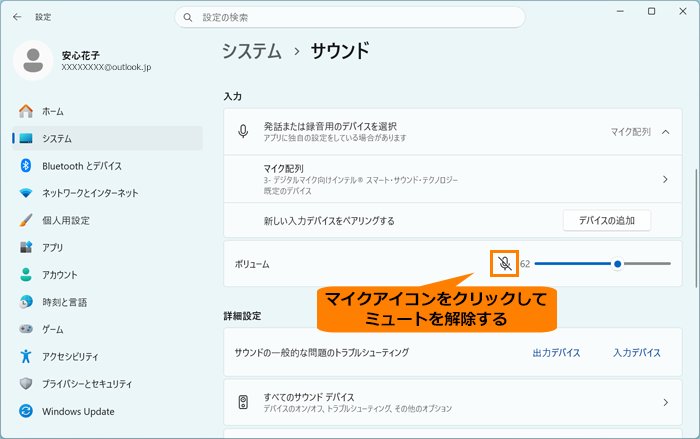Click the アクセシビリティ figure icon

point(26,356)
